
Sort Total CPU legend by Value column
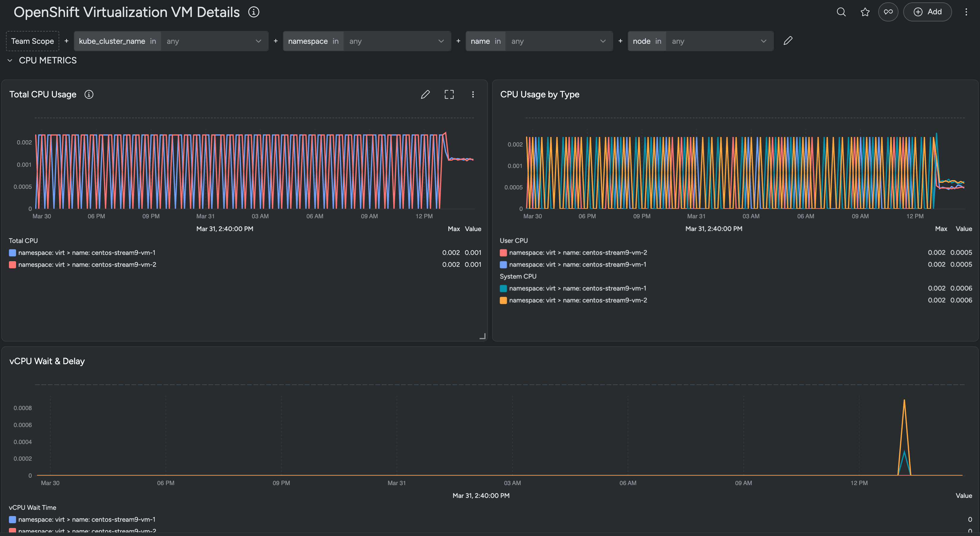(473, 229)
